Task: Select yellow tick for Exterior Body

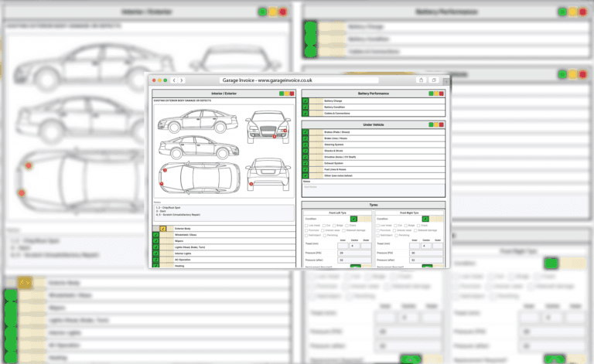Action: (163, 230)
